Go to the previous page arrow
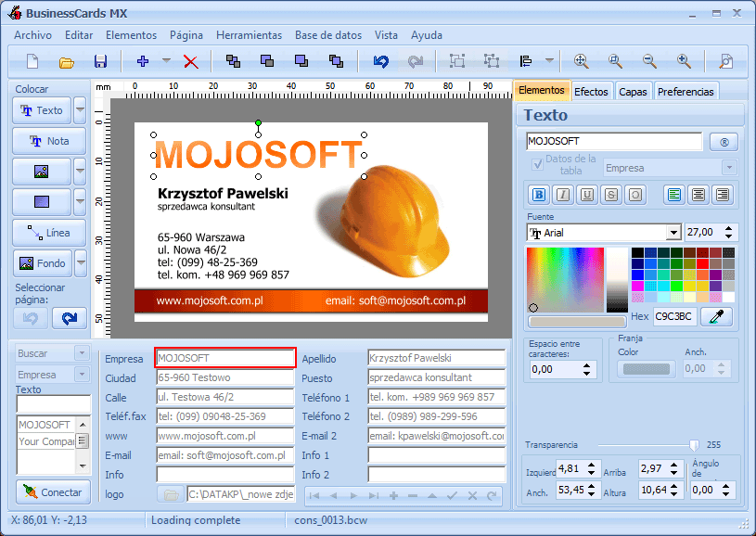 click(31, 318)
